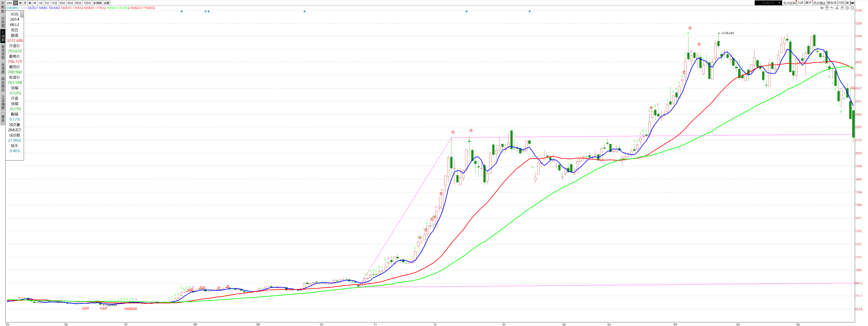Click the MA$5: 702.642 indicator label
Screen dimensions: 868x326
pyautogui.click(x=49, y=8)
